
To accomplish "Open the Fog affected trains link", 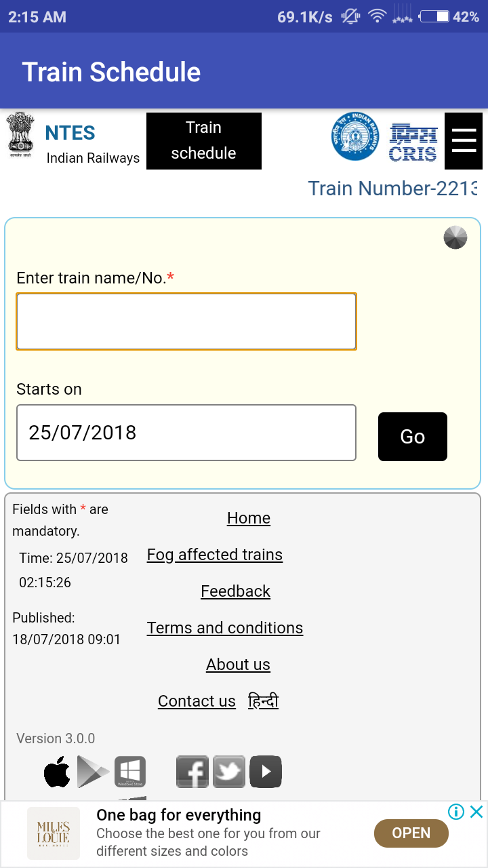I will point(215,555).
